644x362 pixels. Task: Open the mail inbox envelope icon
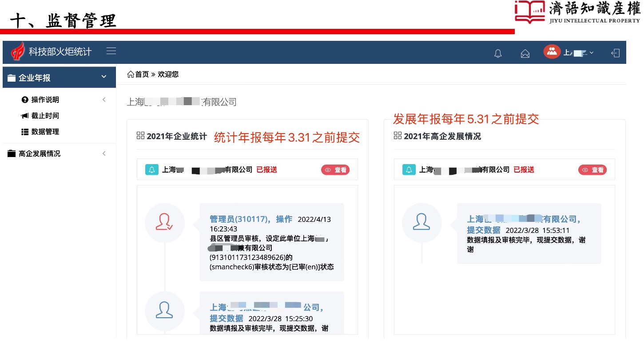coord(525,53)
